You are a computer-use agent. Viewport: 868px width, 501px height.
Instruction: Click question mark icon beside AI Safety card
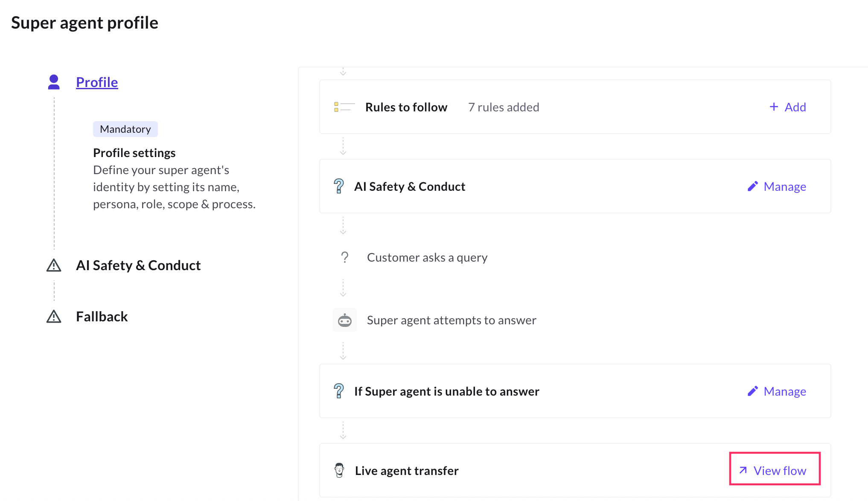339,186
